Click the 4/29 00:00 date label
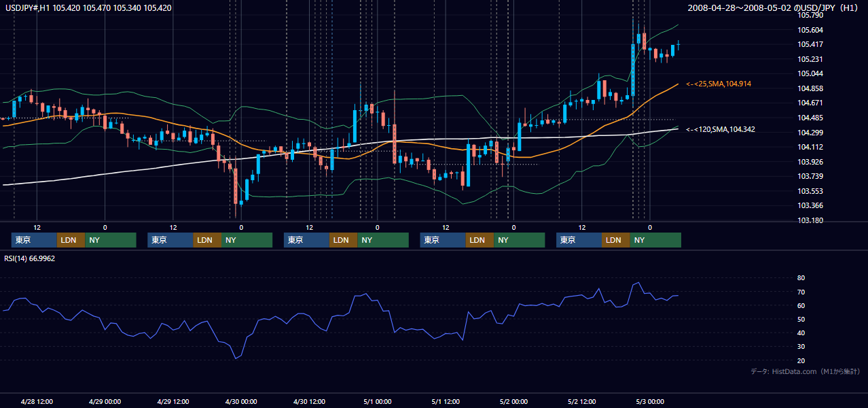868x408 pixels. (105, 401)
